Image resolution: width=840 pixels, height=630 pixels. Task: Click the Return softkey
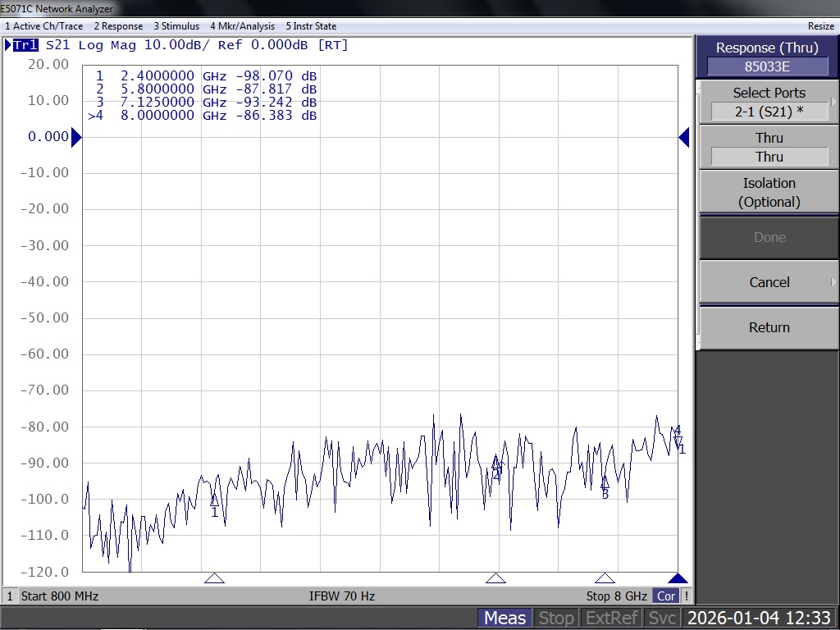tap(769, 327)
